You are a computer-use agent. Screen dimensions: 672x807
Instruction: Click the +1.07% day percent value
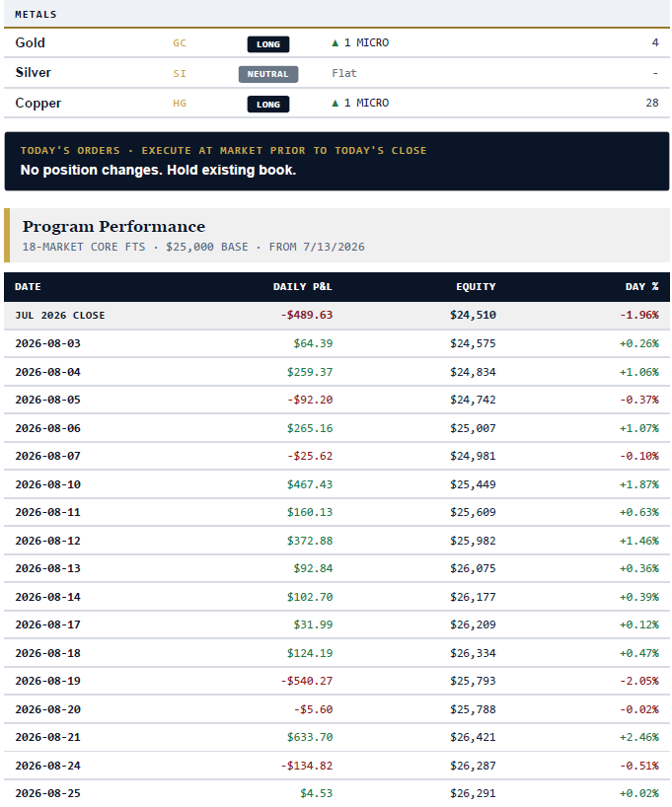coord(639,428)
